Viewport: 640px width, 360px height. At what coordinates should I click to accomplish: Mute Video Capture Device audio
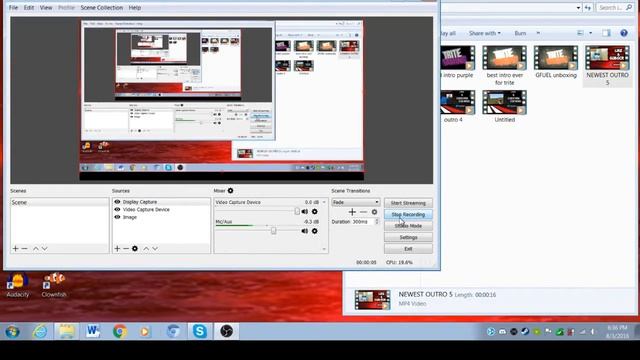pyautogui.click(x=304, y=211)
